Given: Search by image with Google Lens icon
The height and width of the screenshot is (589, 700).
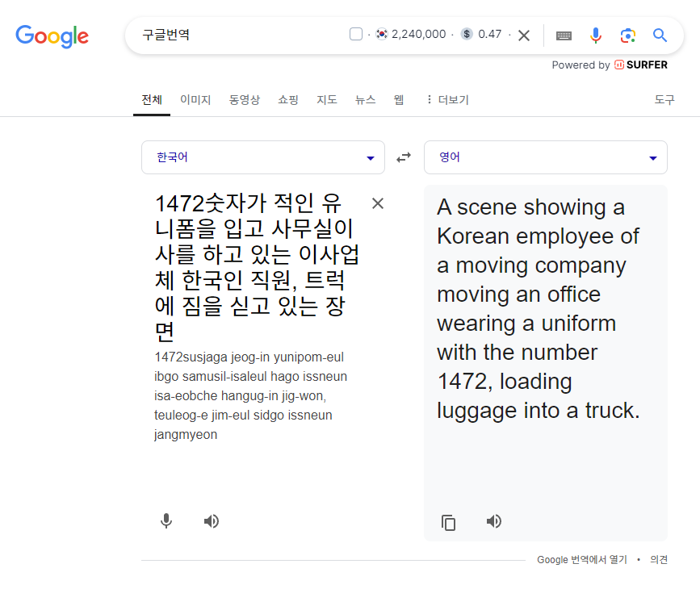Looking at the screenshot, I should coord(627,36).
